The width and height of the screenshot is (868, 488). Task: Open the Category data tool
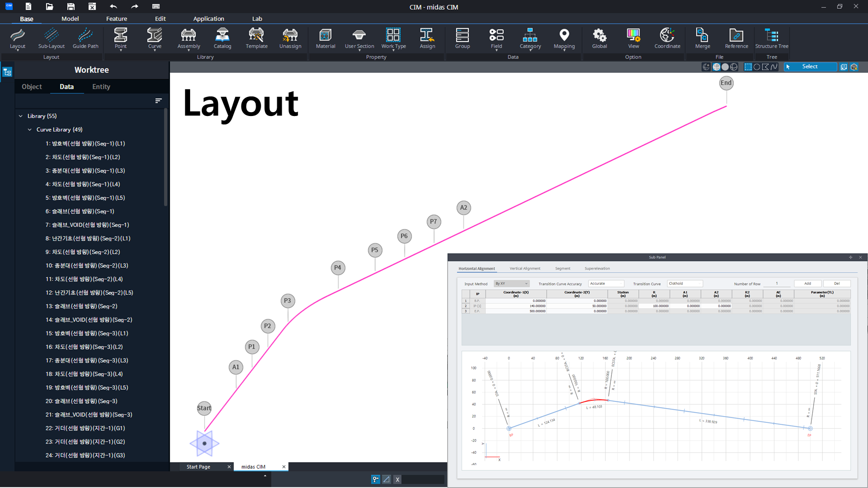(x=530, y=39)
